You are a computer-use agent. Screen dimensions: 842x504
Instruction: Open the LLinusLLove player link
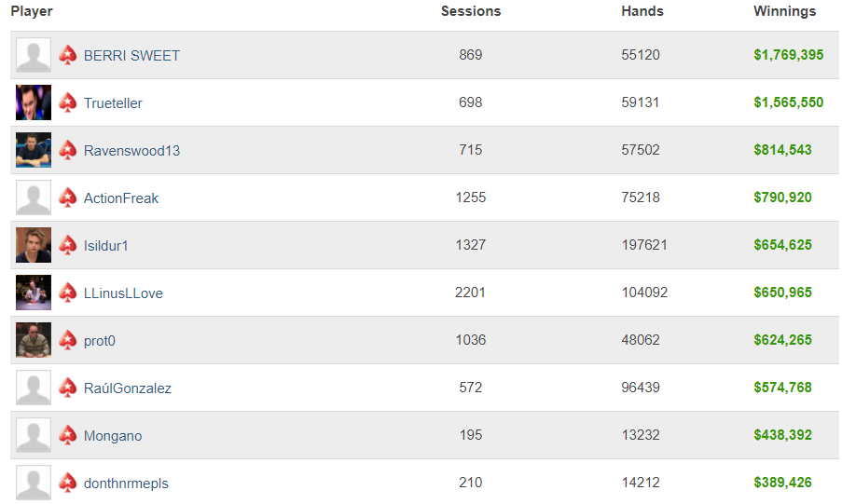click(123, 293)
